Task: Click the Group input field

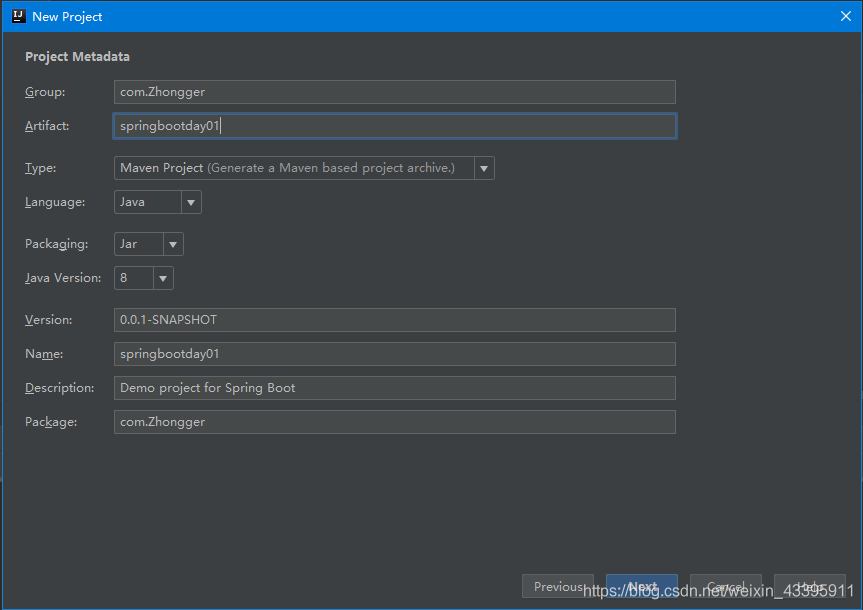Action: tap(395, 92)
